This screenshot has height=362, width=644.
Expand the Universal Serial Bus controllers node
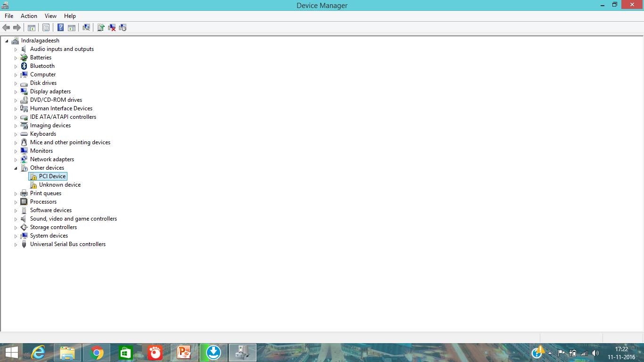pos(16,244)
